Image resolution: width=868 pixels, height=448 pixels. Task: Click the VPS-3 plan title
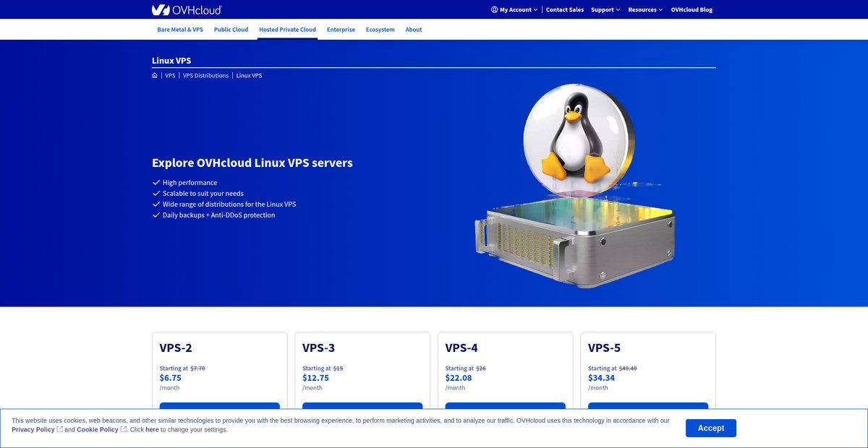[x=319, y=348]
